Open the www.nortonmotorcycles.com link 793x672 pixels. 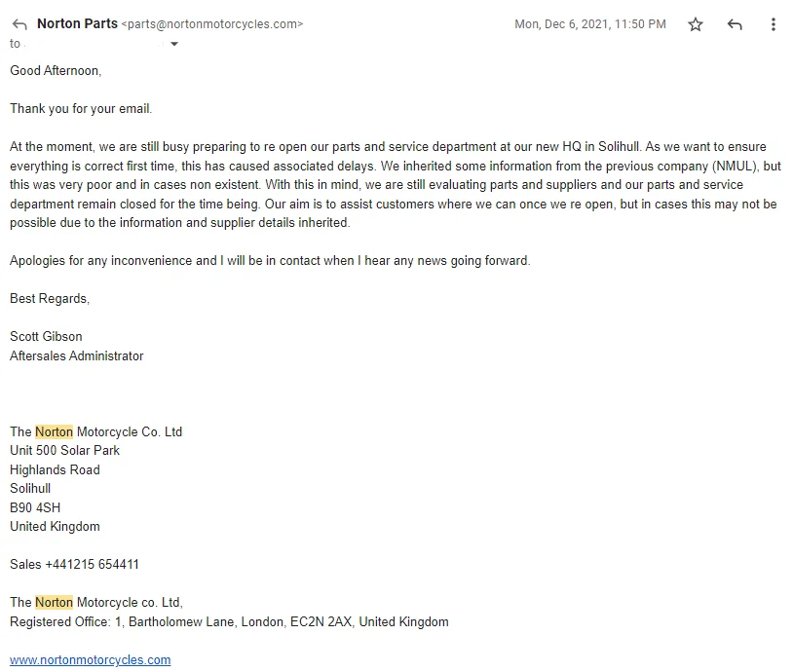tap(91, 660)
